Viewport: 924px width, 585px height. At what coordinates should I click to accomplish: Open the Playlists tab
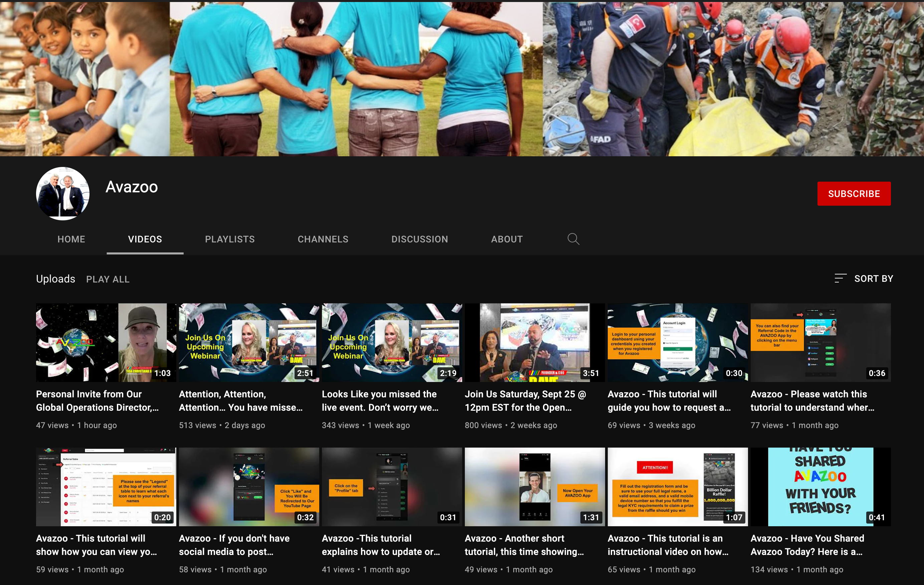[x=230, y=239]
